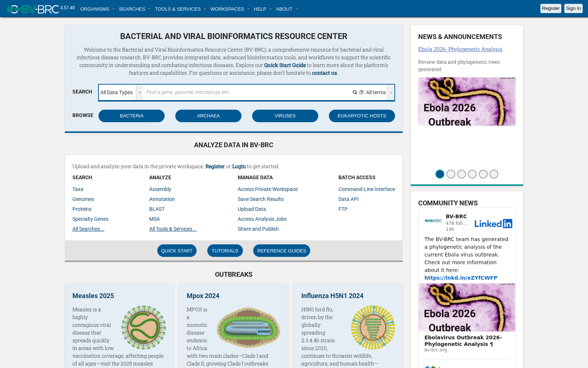Open Ebola 2026- Phylogenetic Analysis news link
The height and width of the screenshot is (368, 588).
pyautogui.click(x=460, y=49)
